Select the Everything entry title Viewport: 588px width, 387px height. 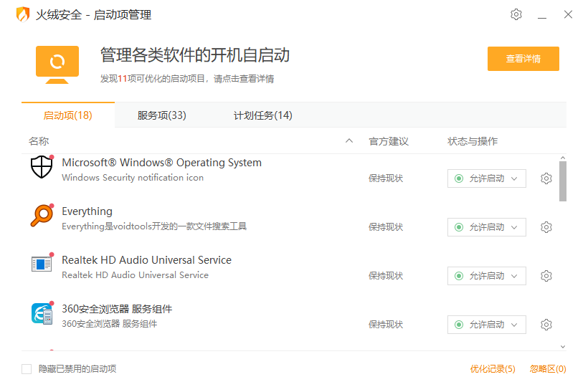[87, 211]
